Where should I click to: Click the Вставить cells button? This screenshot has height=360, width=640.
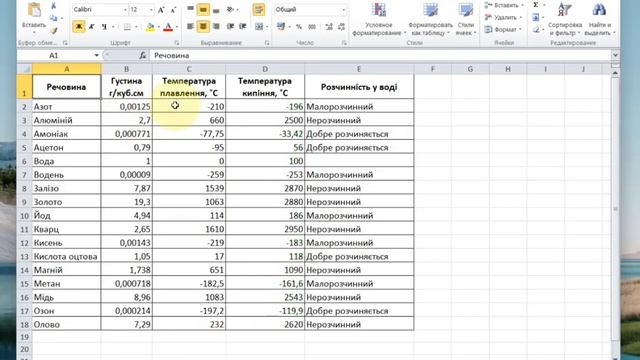pyautogui.click(x=504, y=5)
